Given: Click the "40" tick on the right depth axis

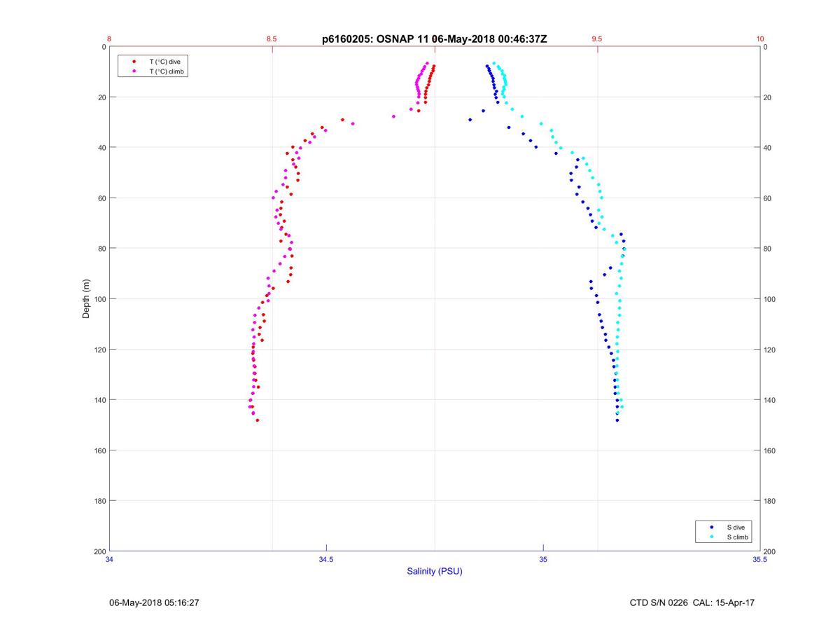Looking at the screenshot, I should pos(767,148).
